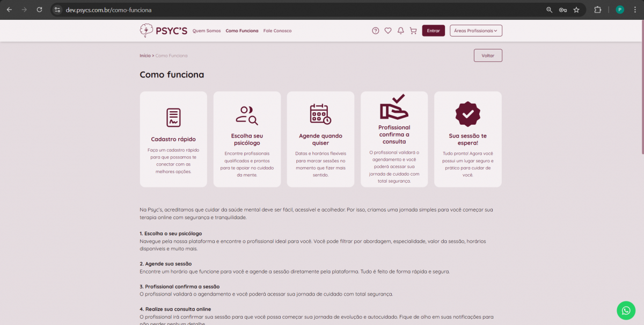The height and width of the screenshot is (325, 644).
Task: Click the WhatsApp chat floating icon
Action: tap(626, 310)
